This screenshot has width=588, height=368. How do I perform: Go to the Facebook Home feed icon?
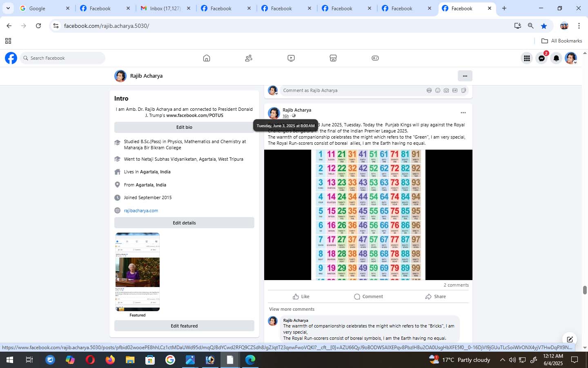(x=207, y=58)
